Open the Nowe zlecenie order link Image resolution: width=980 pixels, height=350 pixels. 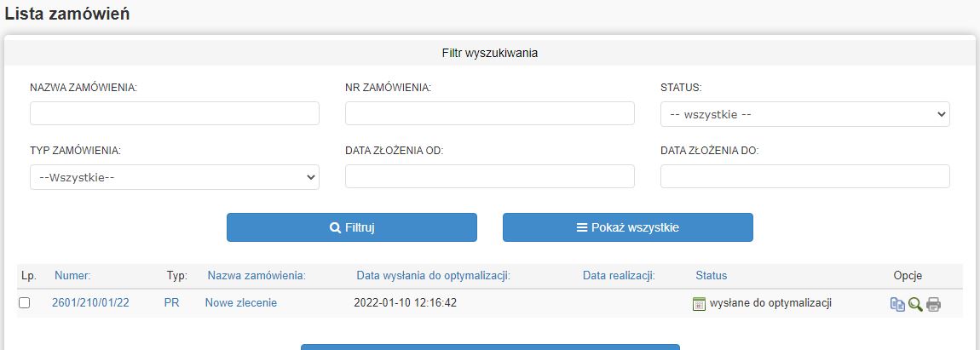coord(240,303)
